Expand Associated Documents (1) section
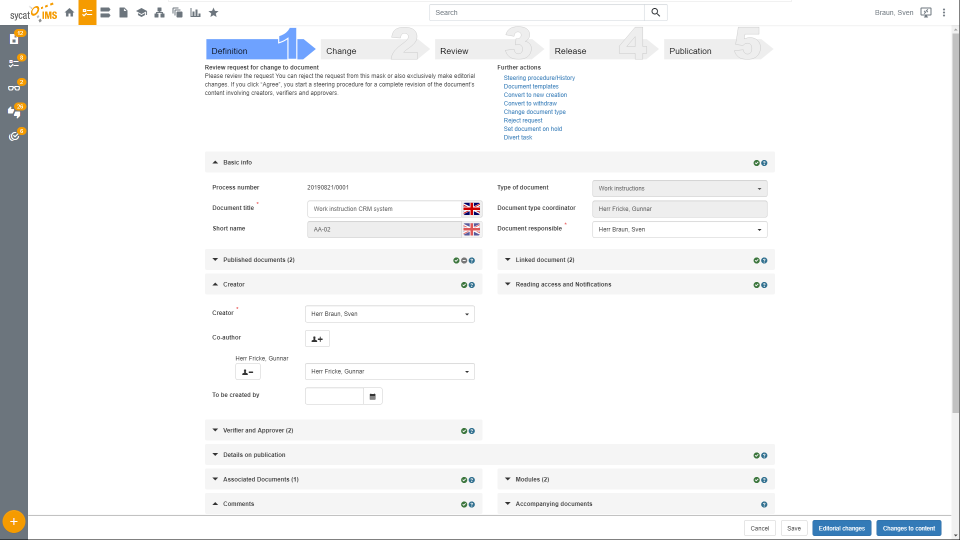960x540 pixels. click(215, 479)
